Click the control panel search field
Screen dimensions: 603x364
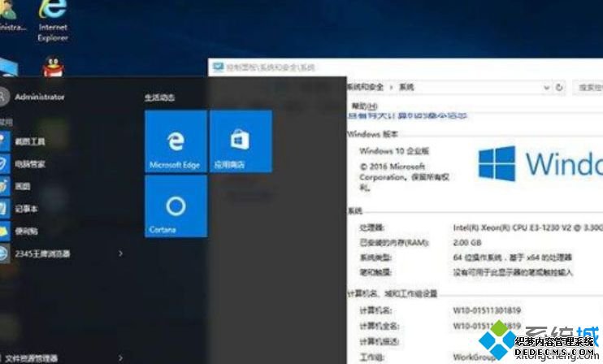[588, 88]
